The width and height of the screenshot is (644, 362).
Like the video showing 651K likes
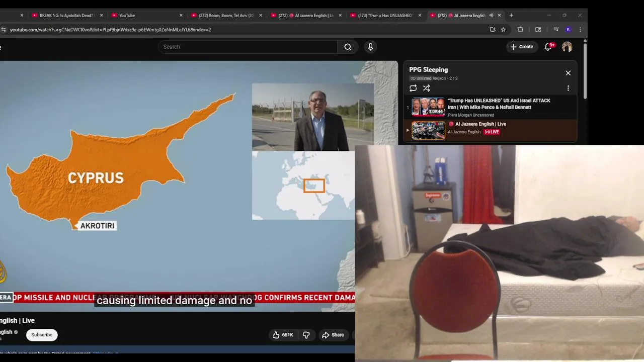coord(282,335)
